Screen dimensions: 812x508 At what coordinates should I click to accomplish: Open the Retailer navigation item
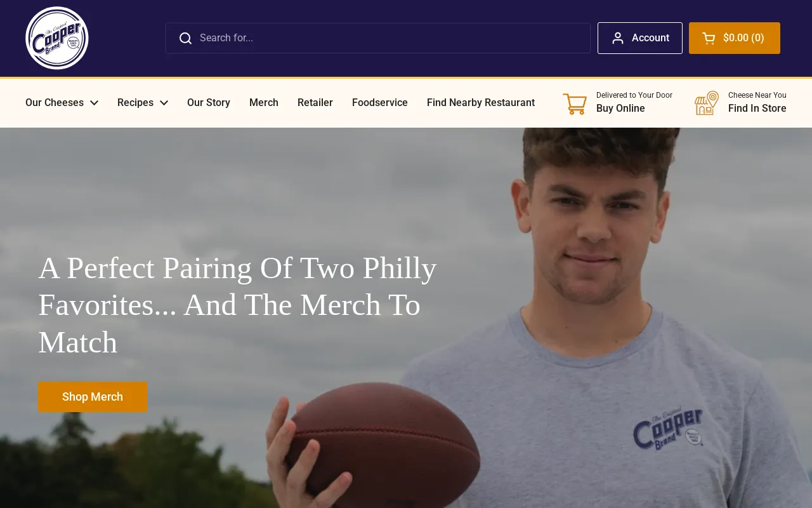(315, 102)
